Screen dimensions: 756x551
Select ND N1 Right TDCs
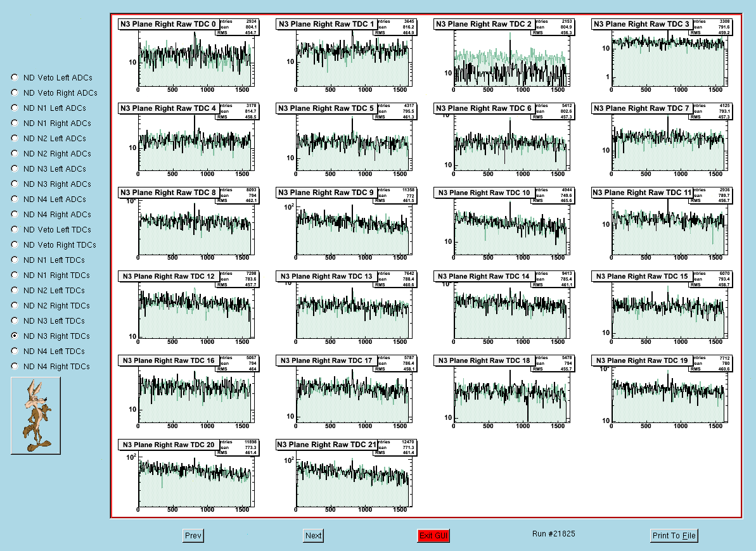[15, 275]
